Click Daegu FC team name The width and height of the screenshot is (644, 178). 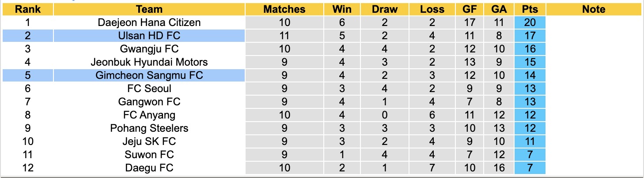pyautogui.click(x=149, y=168)
